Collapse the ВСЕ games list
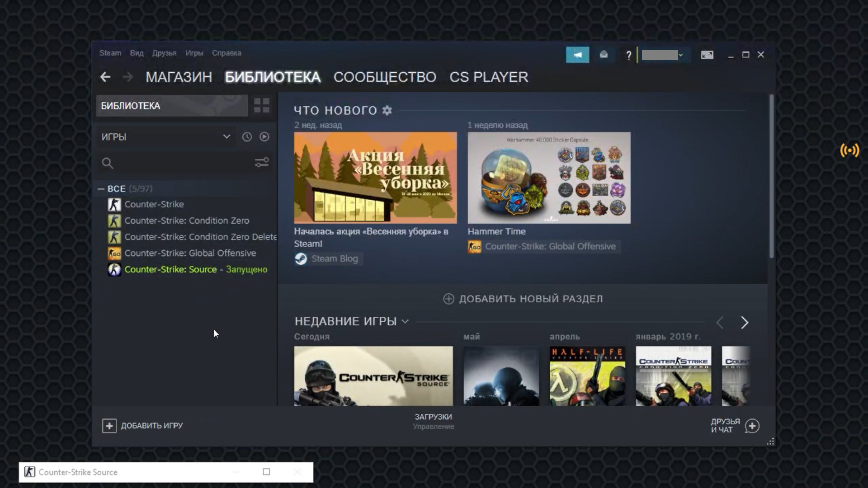The height and width of the screenshot is (488, 868). 101,189
